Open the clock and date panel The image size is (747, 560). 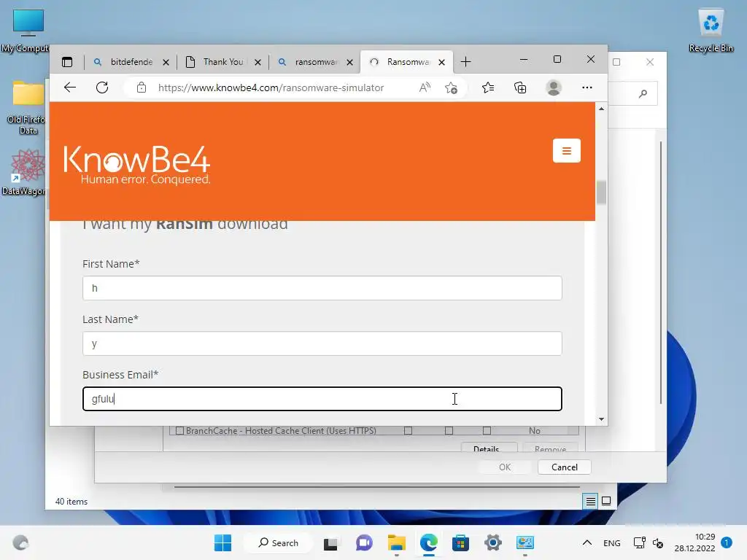694,542
